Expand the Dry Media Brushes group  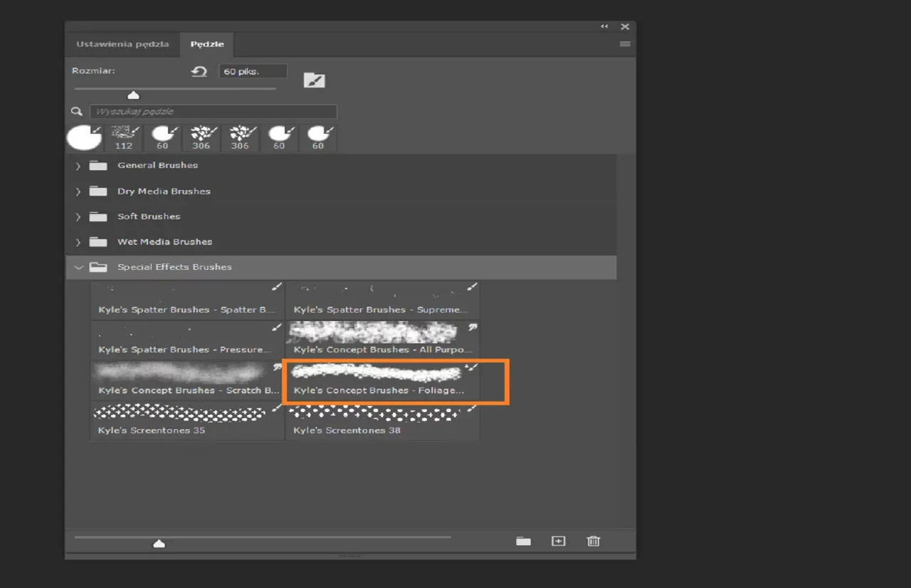(x=78, y=191)
